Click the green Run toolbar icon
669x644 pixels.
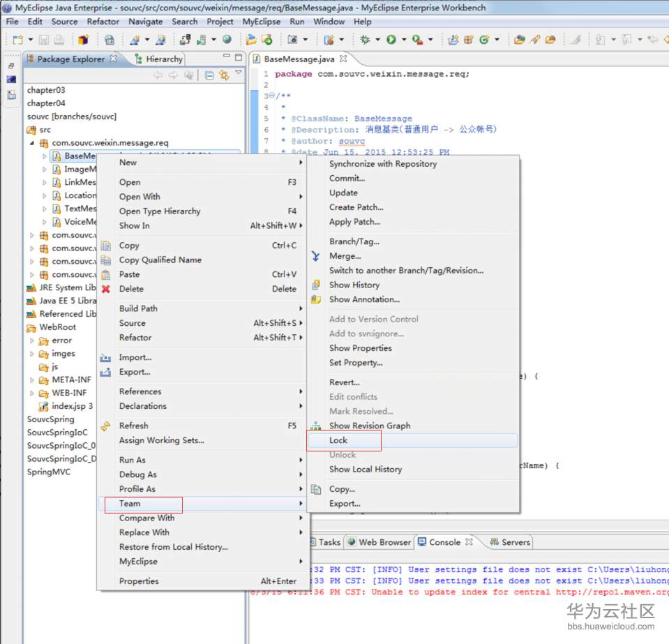pos(391,40)
